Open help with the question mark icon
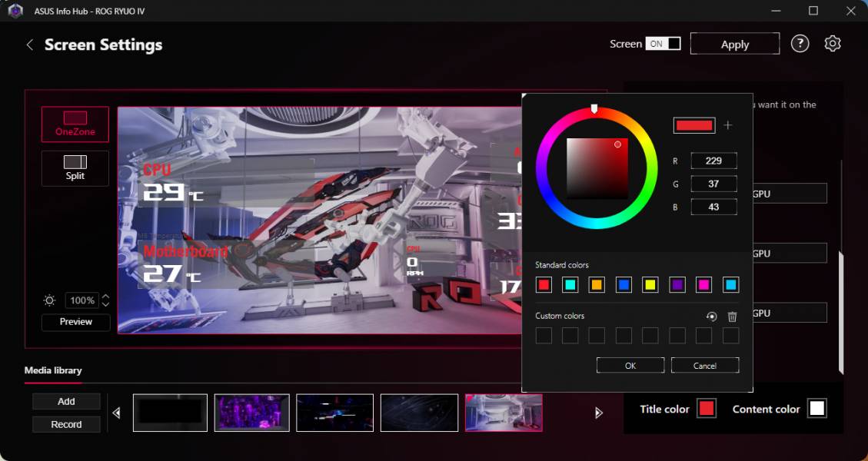Viewport: 868px width, 461px height. point(800,44)
